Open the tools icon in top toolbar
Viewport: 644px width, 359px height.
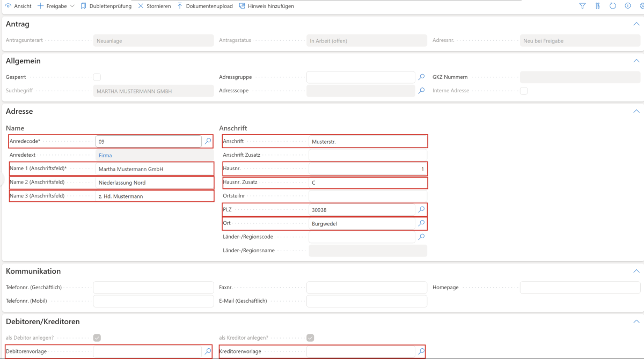pos(597,6)
